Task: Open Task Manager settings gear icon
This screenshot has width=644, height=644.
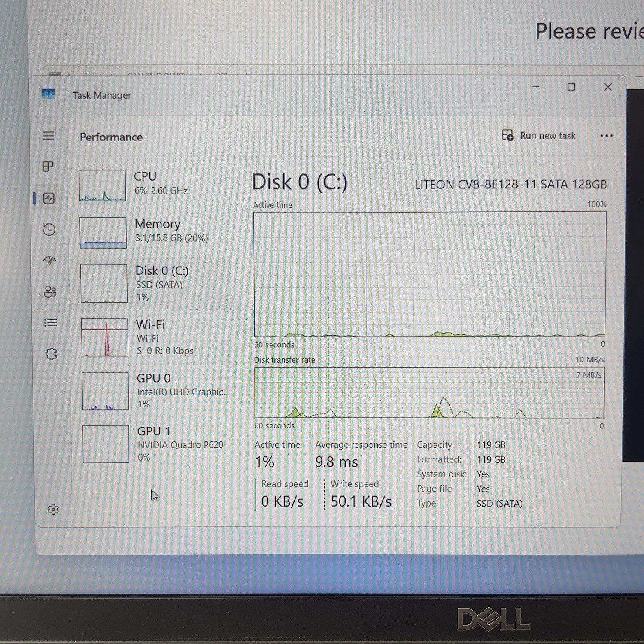Action: pos(53,510)
